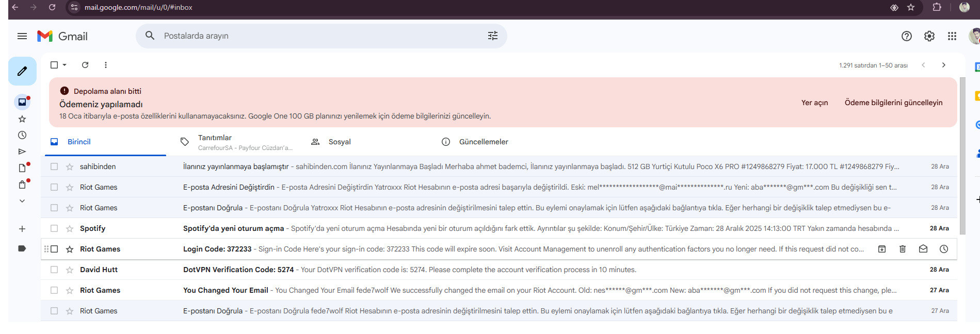This screenshot has height=334, width=980.
Task: Click the Gmail logo
Action: click(62, 36)
